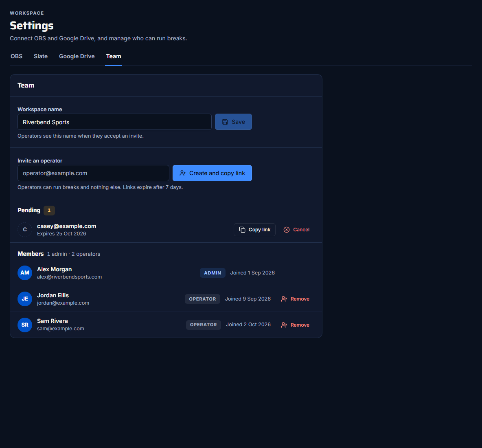Image resolution: width=482 pixels, height=448 pixels.
Task: Focus the operator email invite field
Action: tap(93, 173)
